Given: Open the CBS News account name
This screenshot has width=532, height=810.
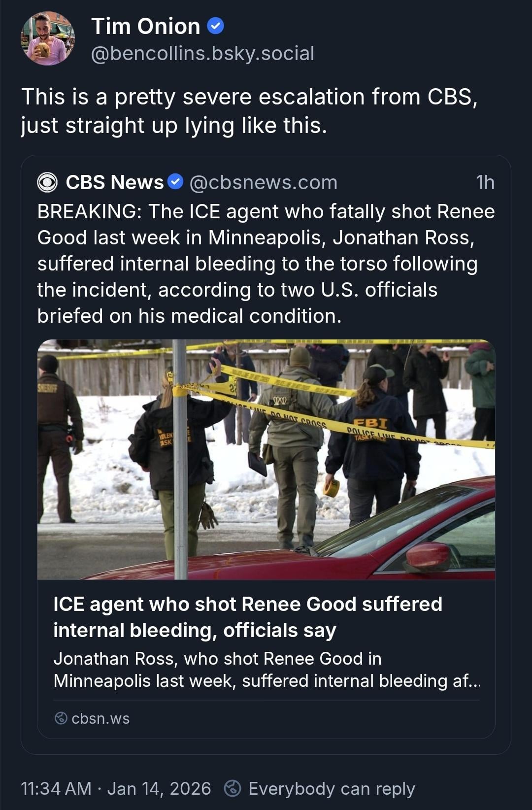Looking at the screenshot, I should tap(115, 182).
